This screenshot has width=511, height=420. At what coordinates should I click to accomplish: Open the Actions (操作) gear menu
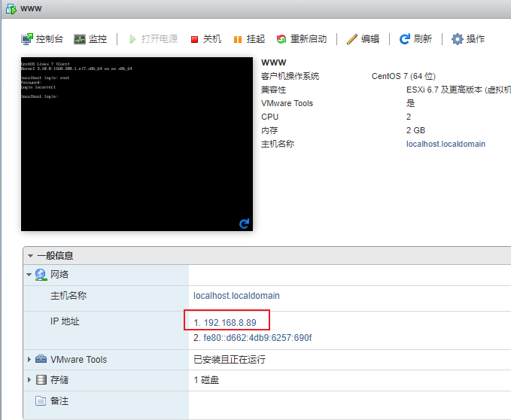click(x=467, y=39)
